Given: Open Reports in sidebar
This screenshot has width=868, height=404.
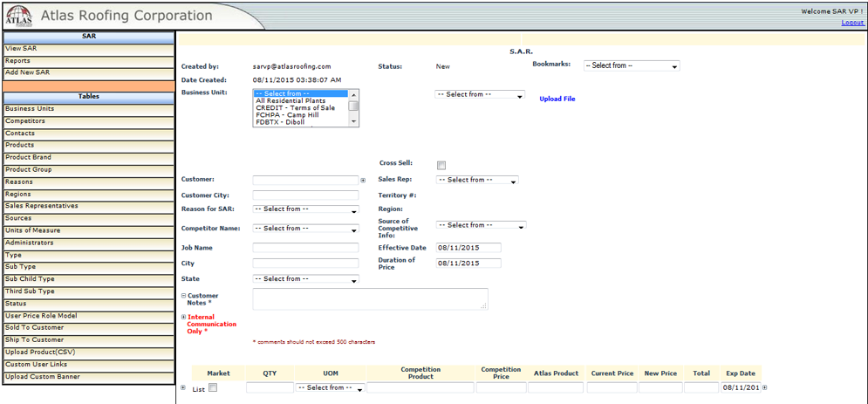Looking at the screenshot, I should (x=89, y=61).
